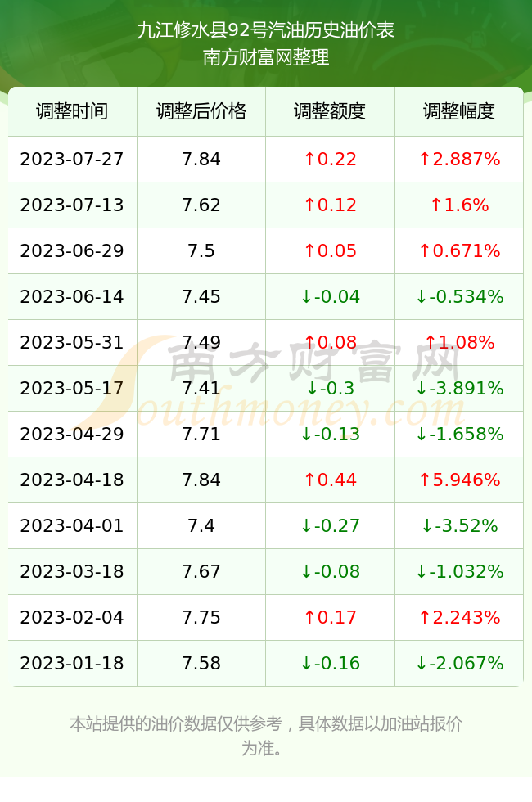The height and width of the screenshot is (802, 532).
Task: Click the 调整时间 column header
Action: coord(72,111)
